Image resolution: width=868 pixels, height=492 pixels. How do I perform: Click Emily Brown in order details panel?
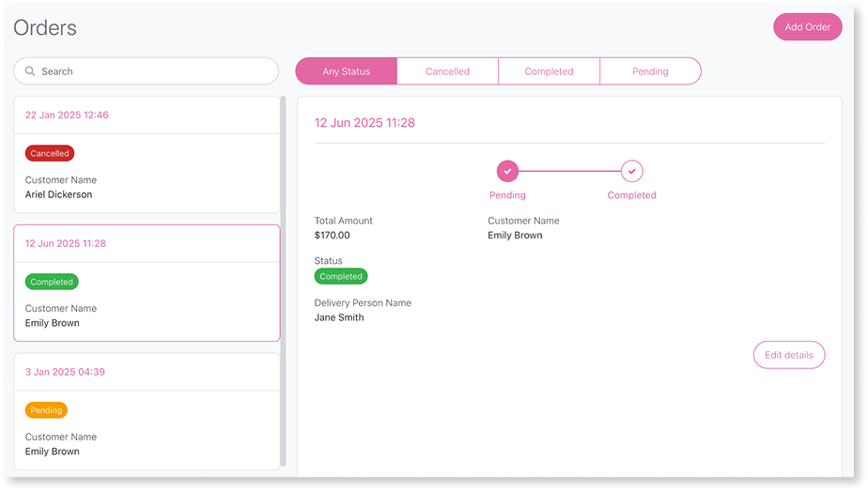click(x=515, y=236)
